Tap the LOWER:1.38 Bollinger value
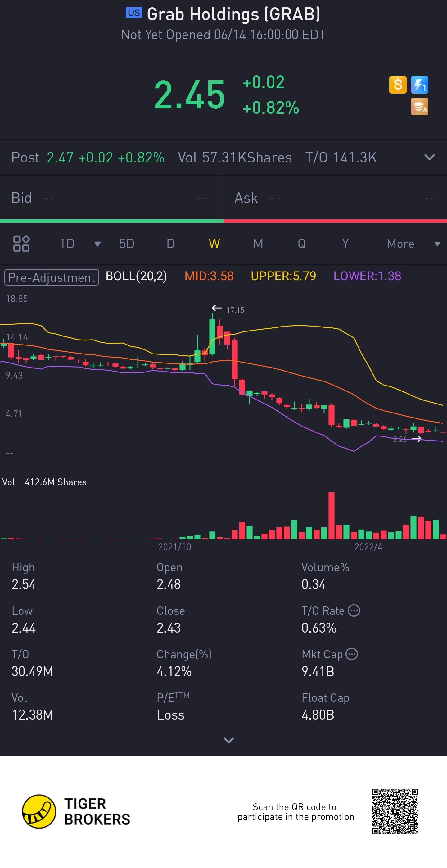This screenshot has width=447, height=868. pos(367,276)
